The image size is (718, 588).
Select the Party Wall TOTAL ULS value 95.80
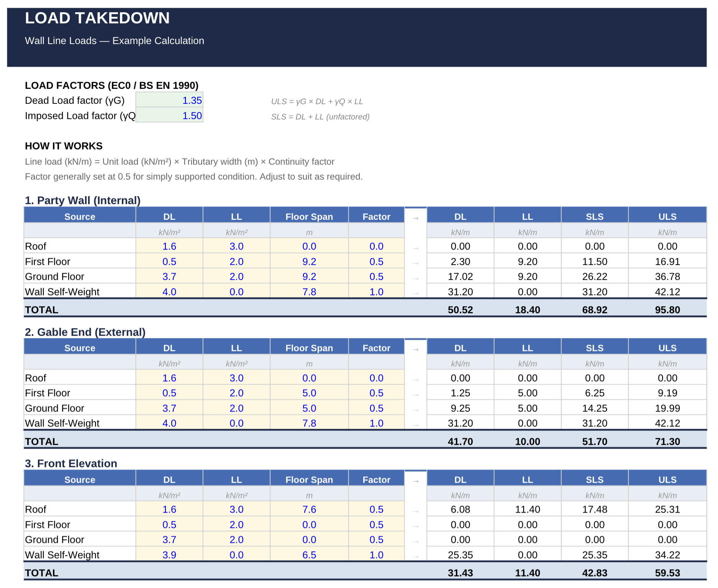click(667, 310)
